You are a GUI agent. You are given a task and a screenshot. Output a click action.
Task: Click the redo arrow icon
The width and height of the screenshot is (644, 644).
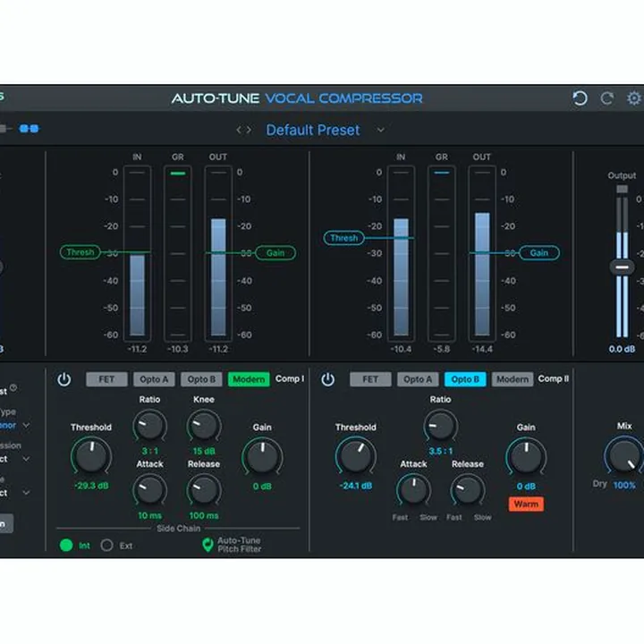click(607, 98)
